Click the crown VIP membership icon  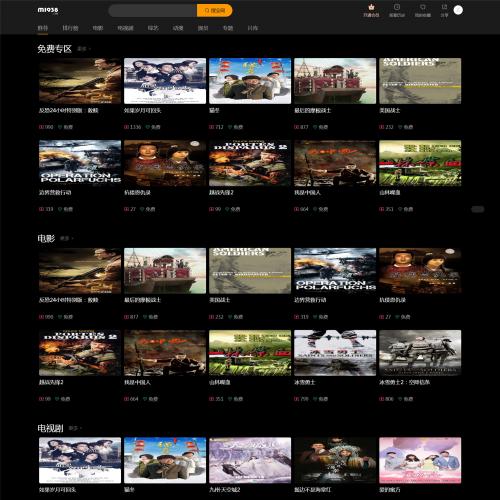pos(371,7)
